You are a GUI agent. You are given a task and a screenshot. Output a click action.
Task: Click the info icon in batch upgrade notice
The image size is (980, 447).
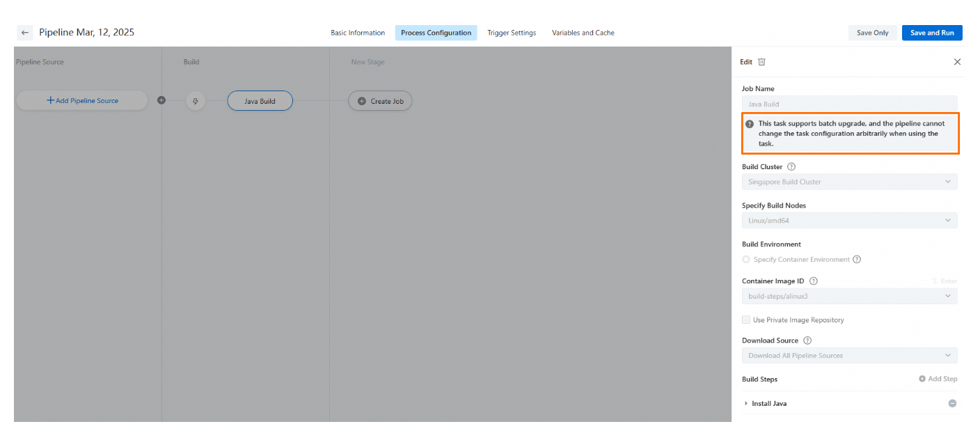[750, 124]
